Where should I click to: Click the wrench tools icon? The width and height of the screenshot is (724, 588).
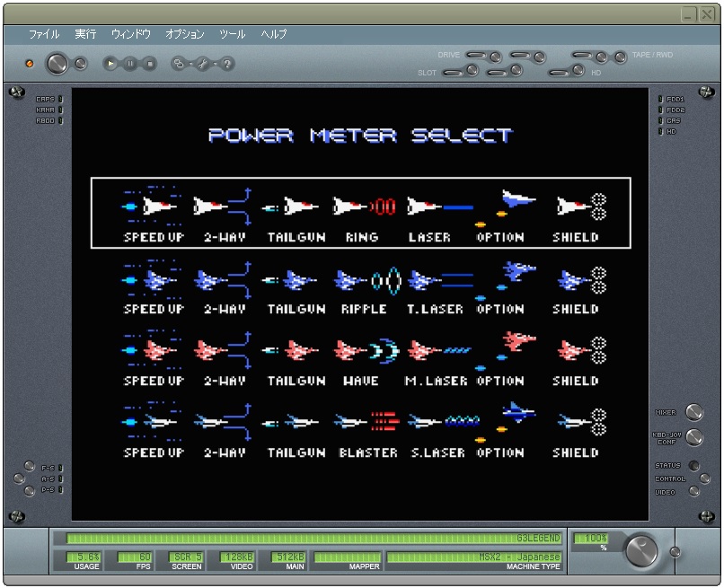(x=203, y=63)
